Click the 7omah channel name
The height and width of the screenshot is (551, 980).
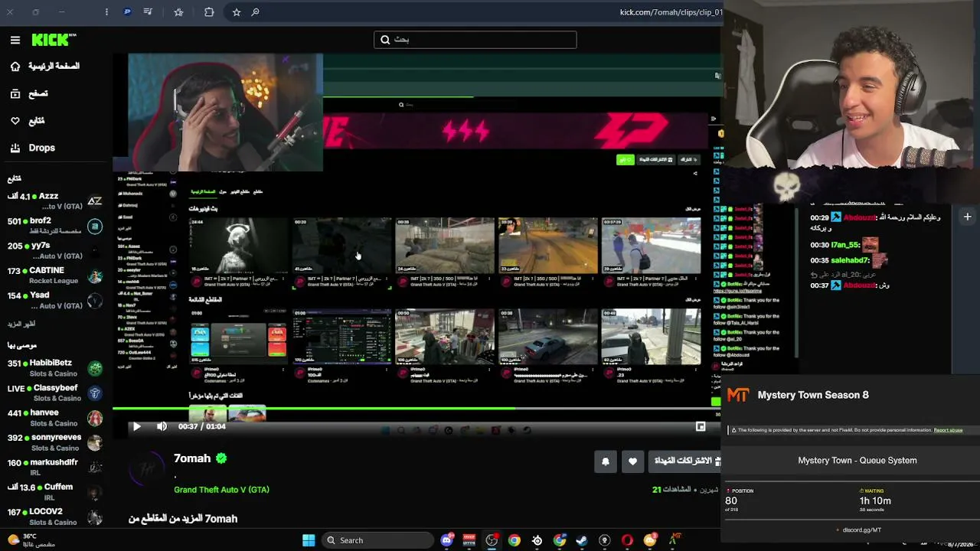[192, 458]
